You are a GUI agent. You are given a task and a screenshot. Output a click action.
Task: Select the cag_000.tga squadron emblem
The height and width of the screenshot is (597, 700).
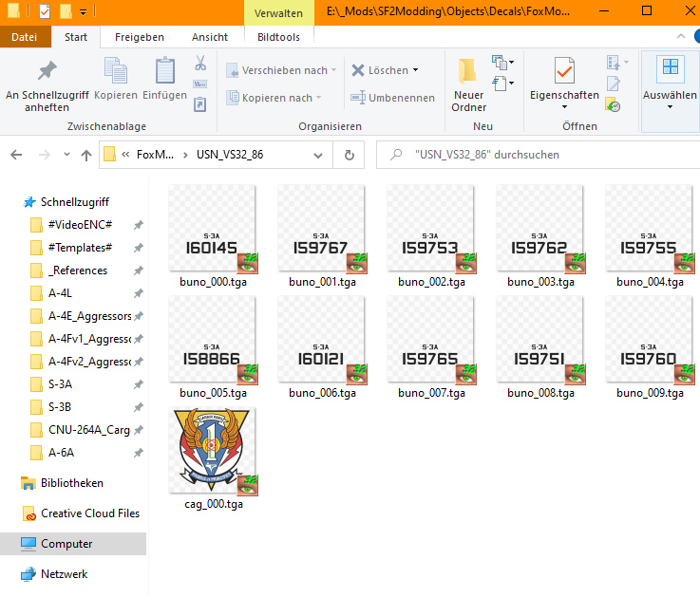[x=213, y=459]
